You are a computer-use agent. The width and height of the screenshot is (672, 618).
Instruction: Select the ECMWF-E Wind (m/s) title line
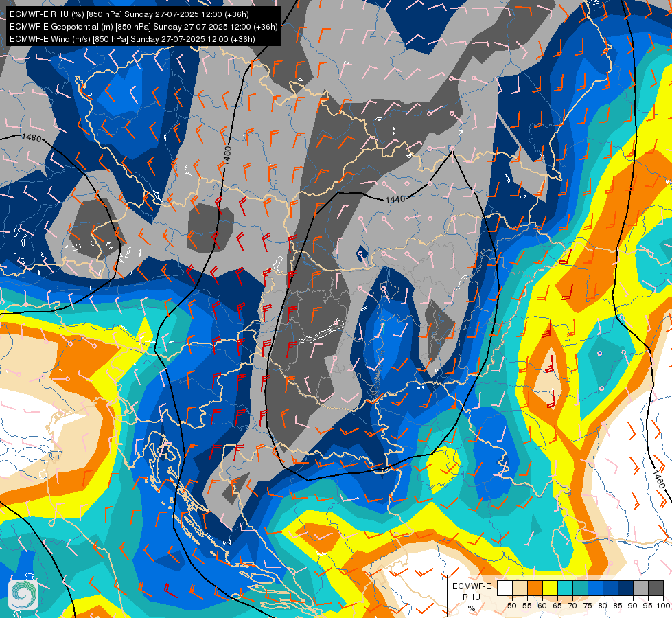(x=132, y=39)
